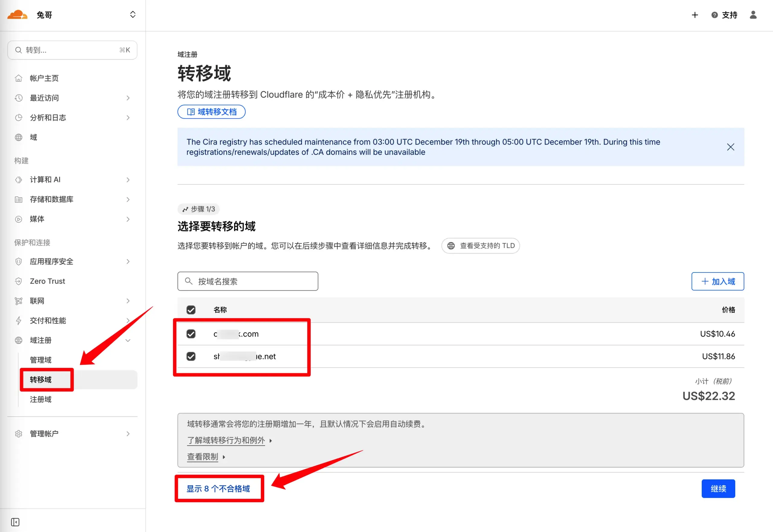Dismiss the Cira maintenance notice
Image resolution: width=773 pixels, height=532 pixels.
point(730,147)
